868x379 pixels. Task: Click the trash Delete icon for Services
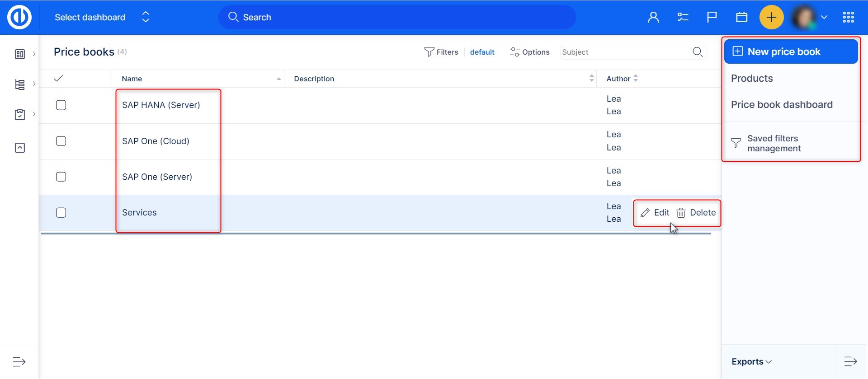[x=681, y=213]
